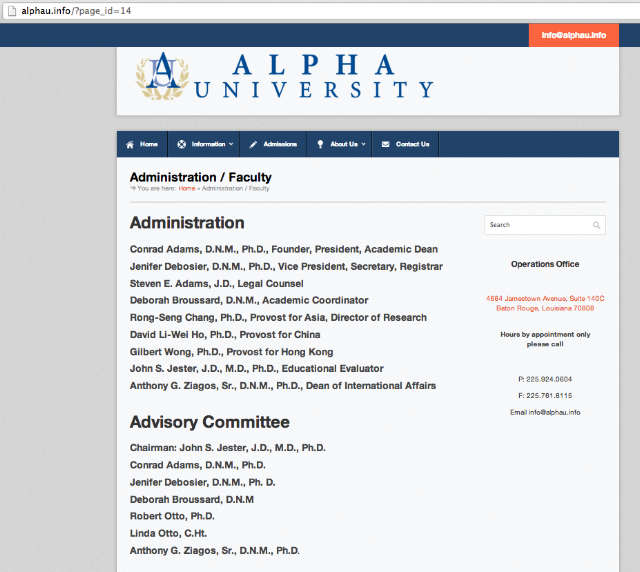Expand the Information dropdown arrow
Image resolution: width=640 pixels, height=572 pixels.
(231, 144)
